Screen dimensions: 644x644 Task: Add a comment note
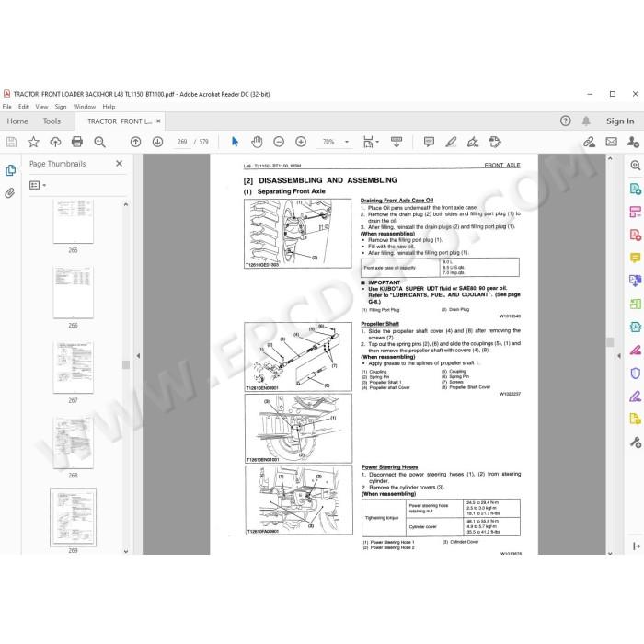(x=429, y=142)
